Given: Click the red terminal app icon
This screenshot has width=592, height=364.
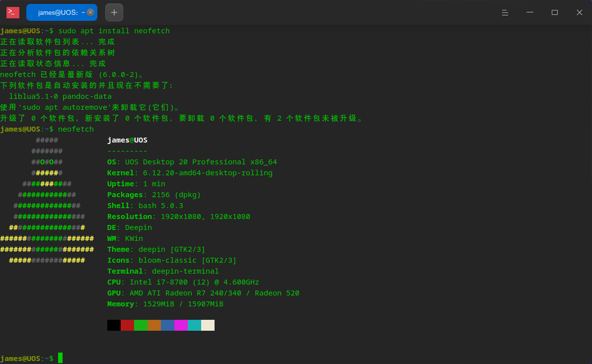Looking at the screenshot, I should pos(13,12).
